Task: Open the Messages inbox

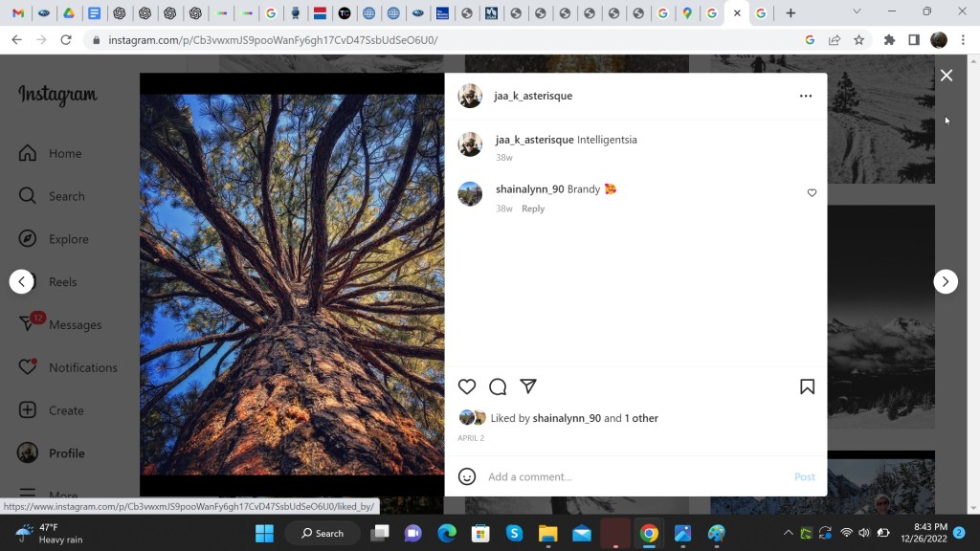Action: pos(75,324)
